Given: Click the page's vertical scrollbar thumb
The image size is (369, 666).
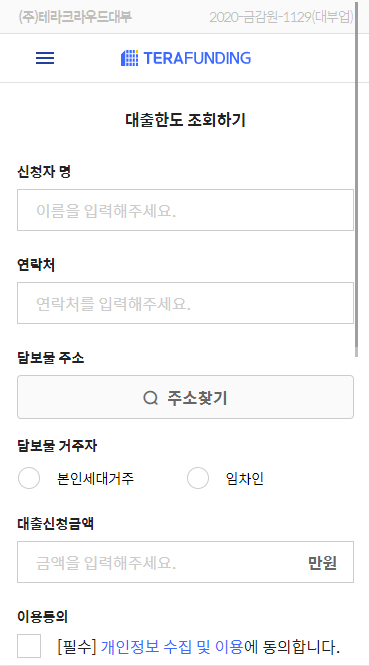Looking at the screenshot, I should tap(357, 178).
